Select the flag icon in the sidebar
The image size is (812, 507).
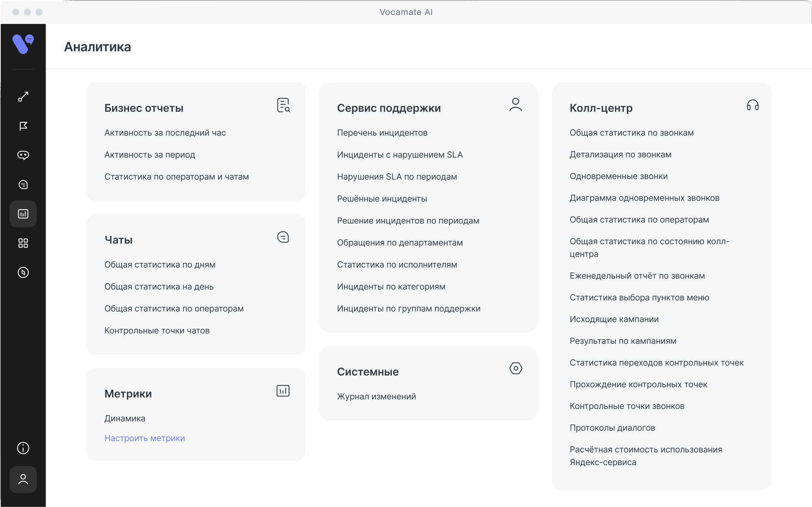coord(23,126)
